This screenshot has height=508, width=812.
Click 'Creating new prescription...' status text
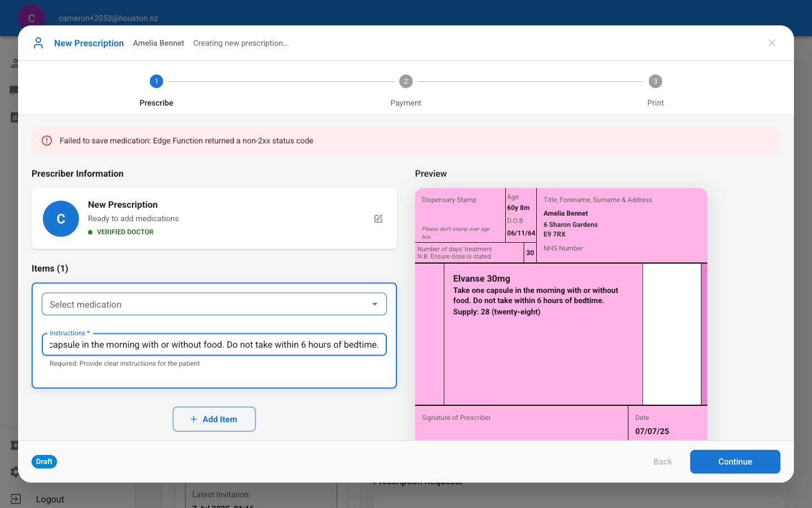241,43
